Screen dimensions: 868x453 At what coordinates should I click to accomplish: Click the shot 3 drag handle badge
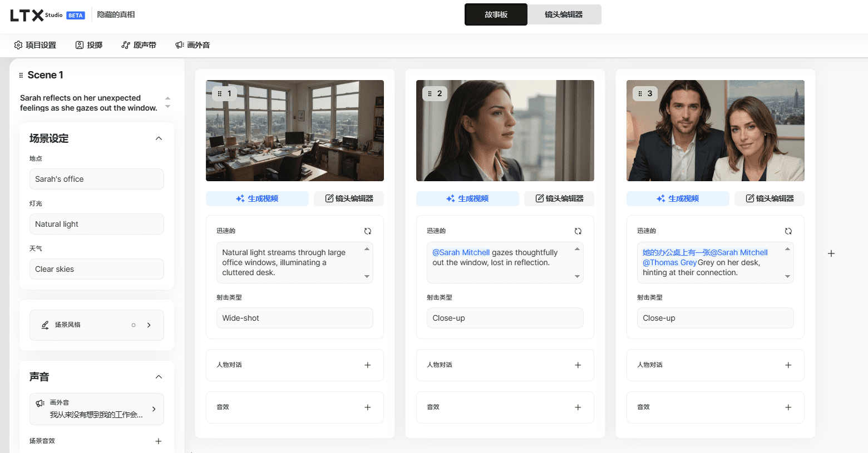click(x=645, y=93)
